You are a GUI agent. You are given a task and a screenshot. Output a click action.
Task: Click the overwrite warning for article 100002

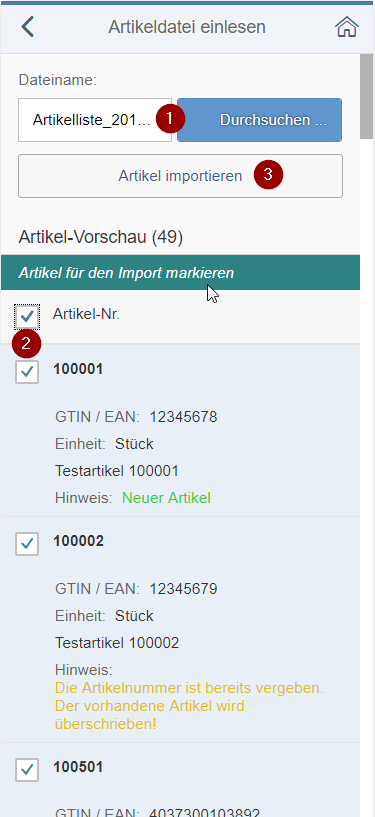point(189,706)
